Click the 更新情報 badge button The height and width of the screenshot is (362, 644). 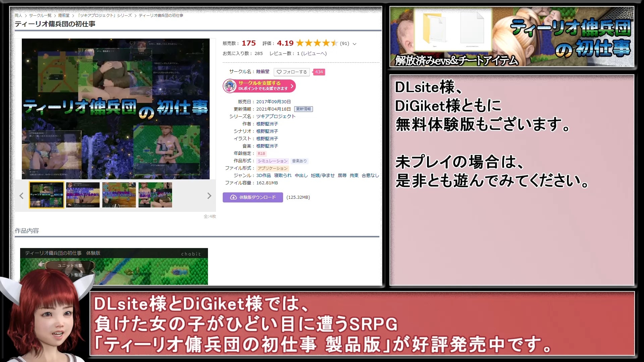[x=303, y=109]
